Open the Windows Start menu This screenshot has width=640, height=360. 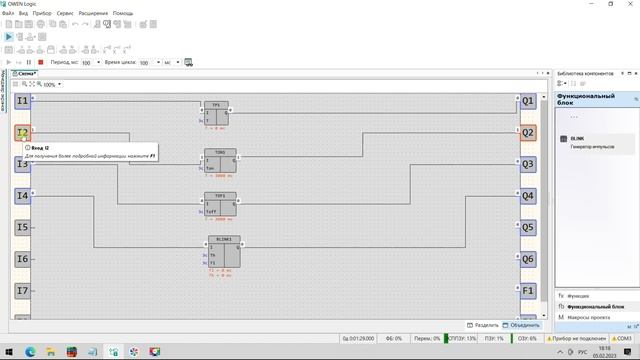tap(9, 352)
